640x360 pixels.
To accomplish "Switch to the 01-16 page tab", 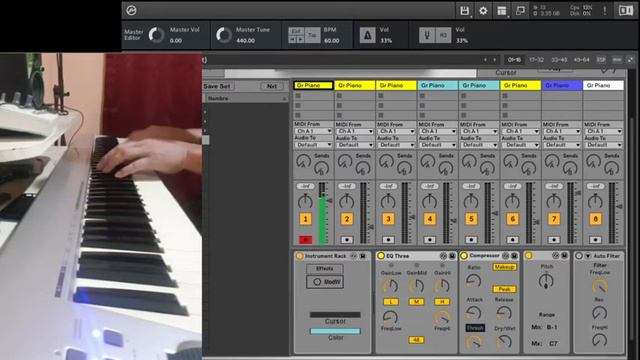I will click(x=514, y=60).
